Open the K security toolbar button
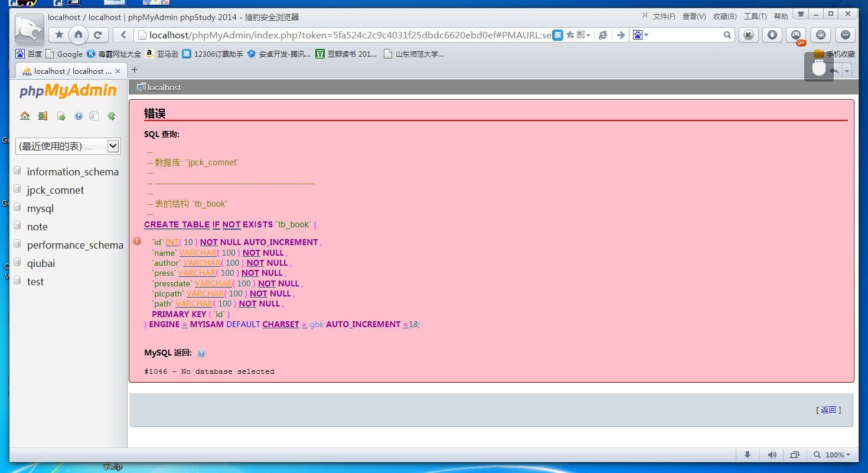The width and height of the screenshot is (868, 473). pos(748,35)
